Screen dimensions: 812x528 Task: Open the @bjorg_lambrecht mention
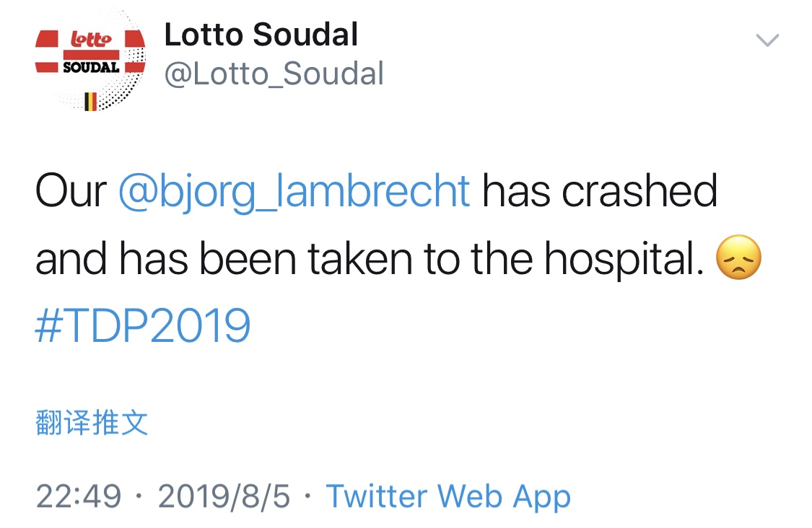pos(294,192)
